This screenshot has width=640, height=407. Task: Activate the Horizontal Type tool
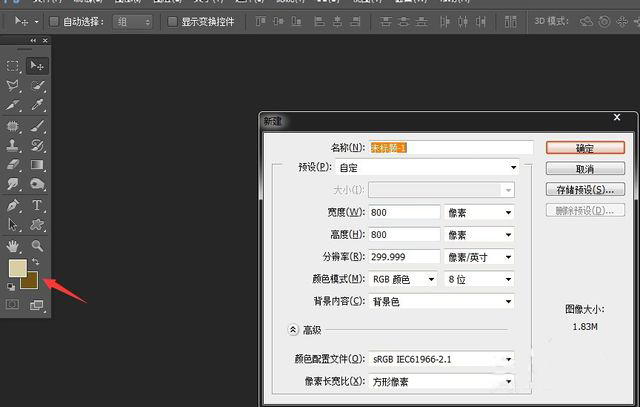37,205
